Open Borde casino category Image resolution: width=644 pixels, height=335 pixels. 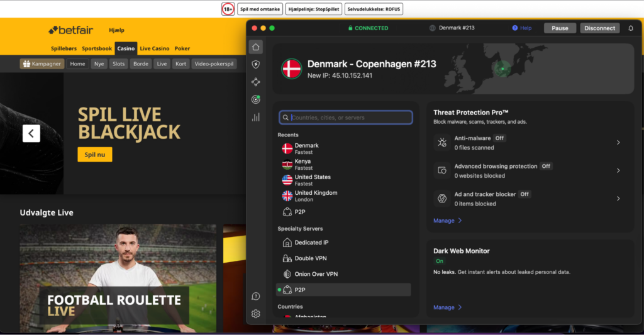tap(141, 63)
